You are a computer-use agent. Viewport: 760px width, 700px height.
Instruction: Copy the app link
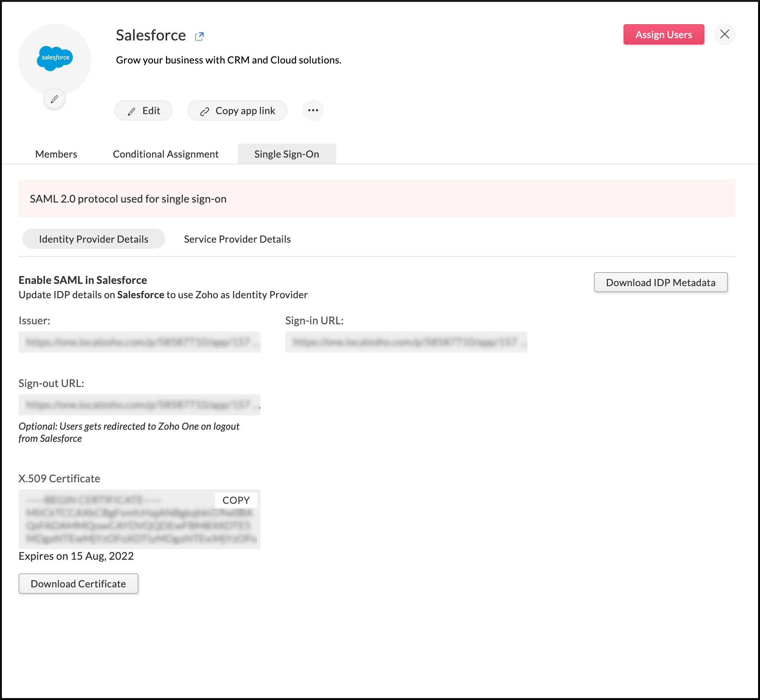pyautogui.click(x=237, y=111)
